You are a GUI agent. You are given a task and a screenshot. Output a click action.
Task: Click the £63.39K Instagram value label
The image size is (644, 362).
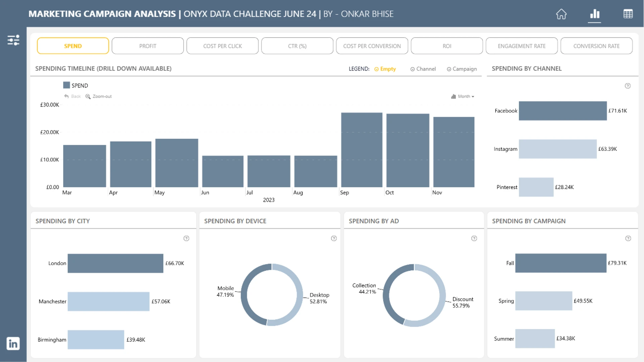pyautogui.click(x=607, y=149)
